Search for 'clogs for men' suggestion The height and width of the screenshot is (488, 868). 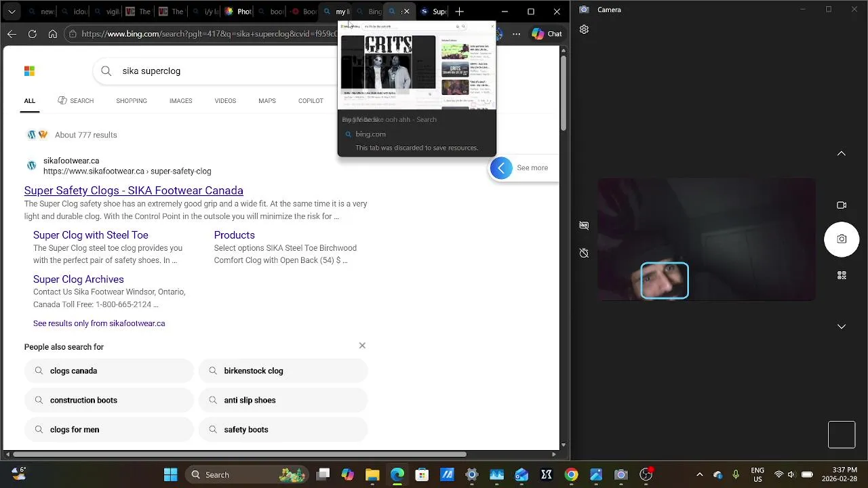point(109,430)
